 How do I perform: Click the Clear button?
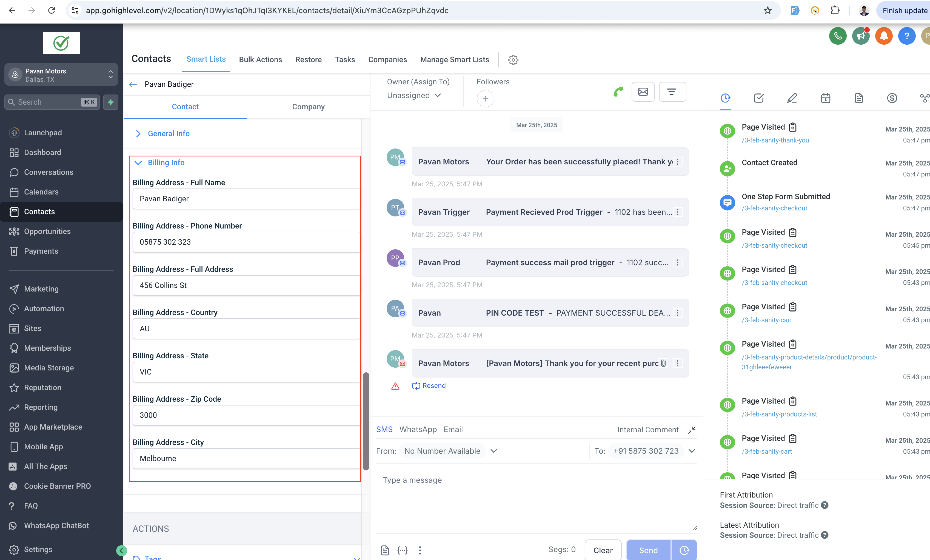coord(603,550)
